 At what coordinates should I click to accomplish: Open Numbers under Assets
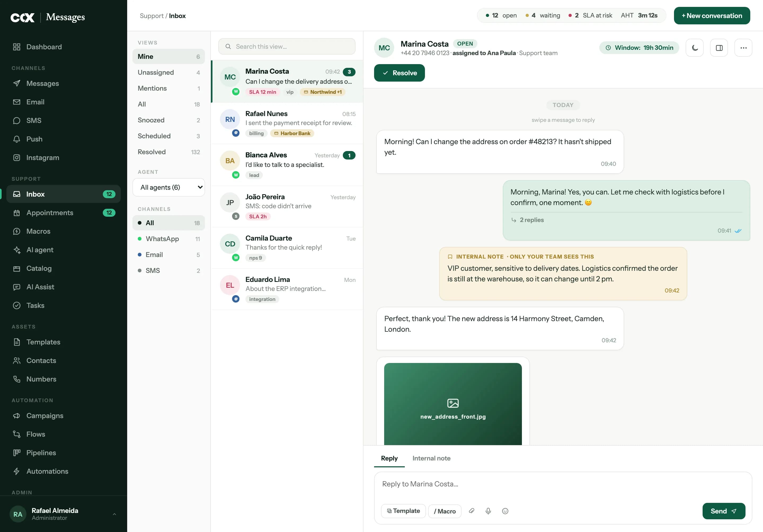click(64, 379)
